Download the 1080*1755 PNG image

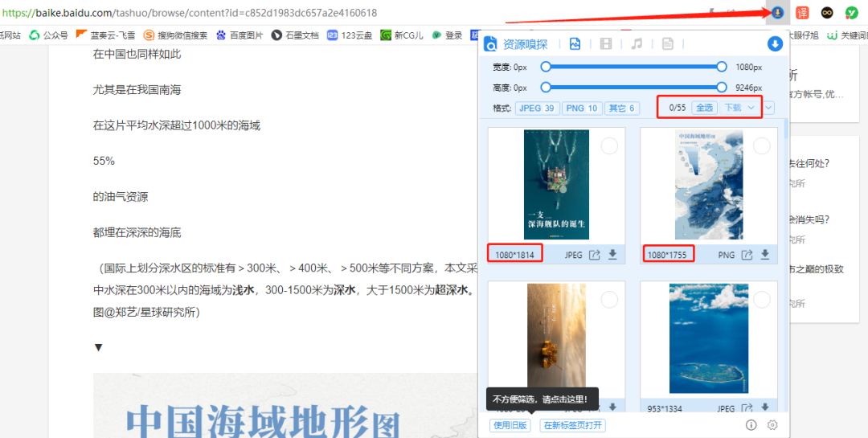pos(765,254)
